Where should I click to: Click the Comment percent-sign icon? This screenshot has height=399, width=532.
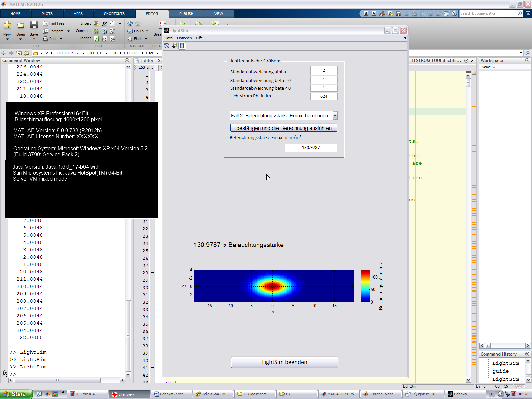[x=96, y=31]
